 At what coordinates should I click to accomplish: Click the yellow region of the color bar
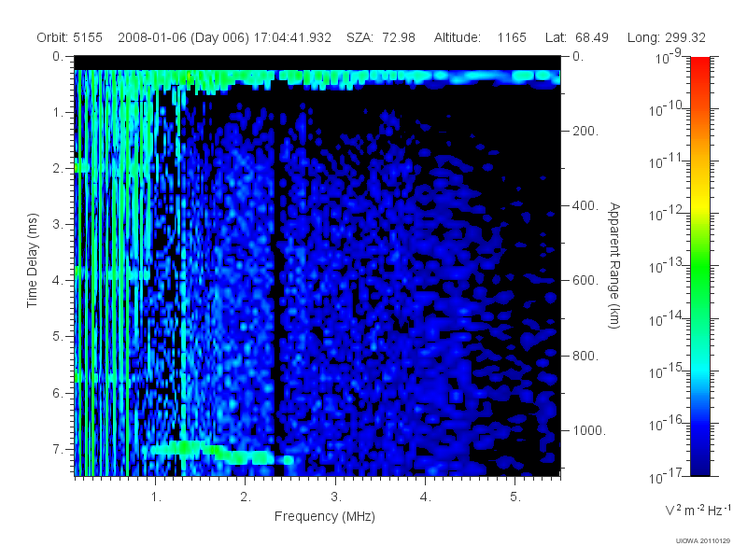pyautogui.click(x=700, y=203)
